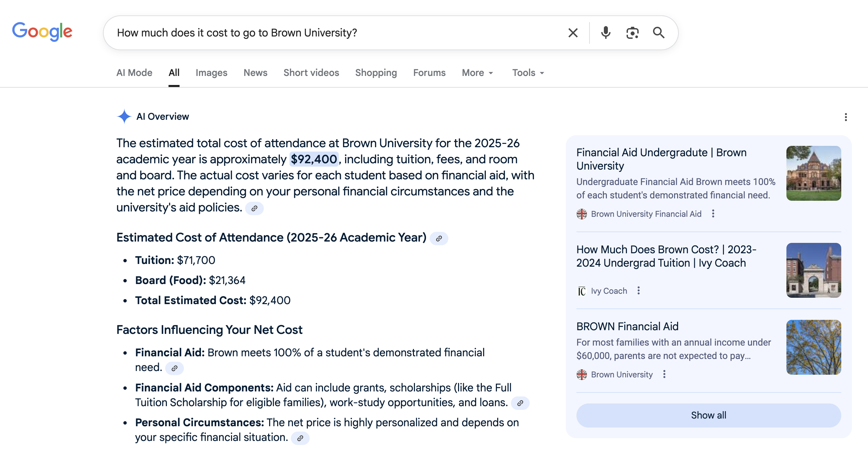This screenshot has height=457, width=868.
Task: Open the Forums tab
Action: (x=429, y=73)
